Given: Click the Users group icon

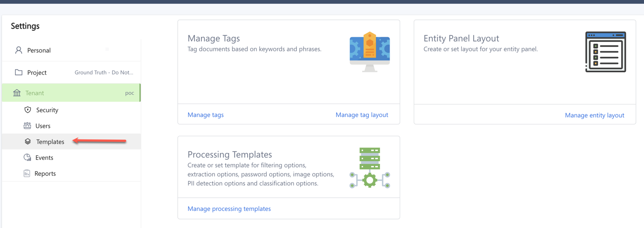Looking at the screenshot, I should click(27, 126).
